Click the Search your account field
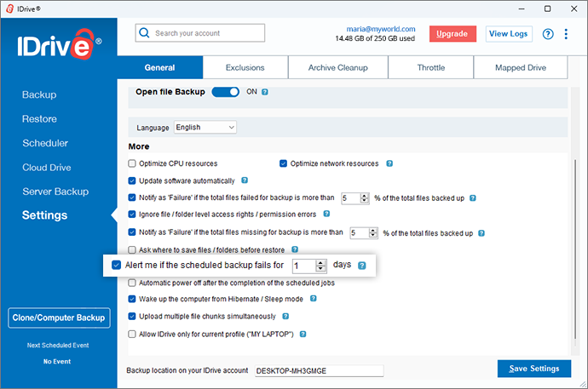The height and width of the screenshot is (389, 588). [200, 33]
